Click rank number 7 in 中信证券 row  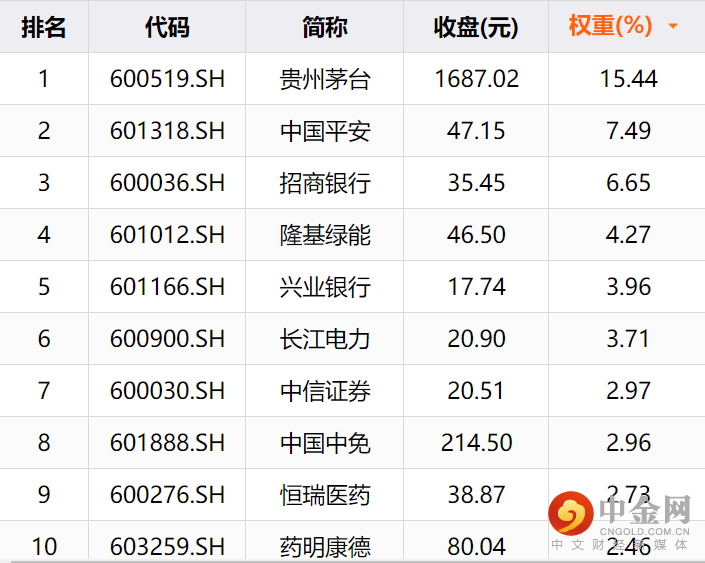(x=44, y=391)
